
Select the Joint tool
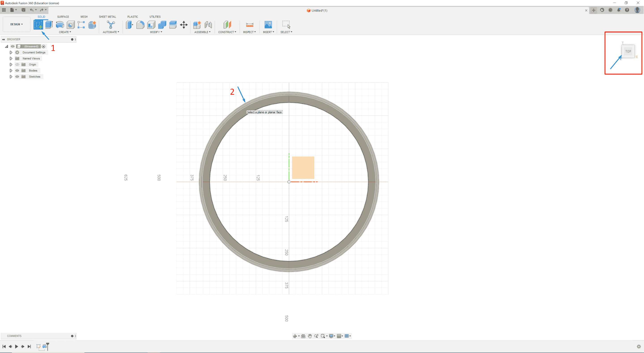208,25
